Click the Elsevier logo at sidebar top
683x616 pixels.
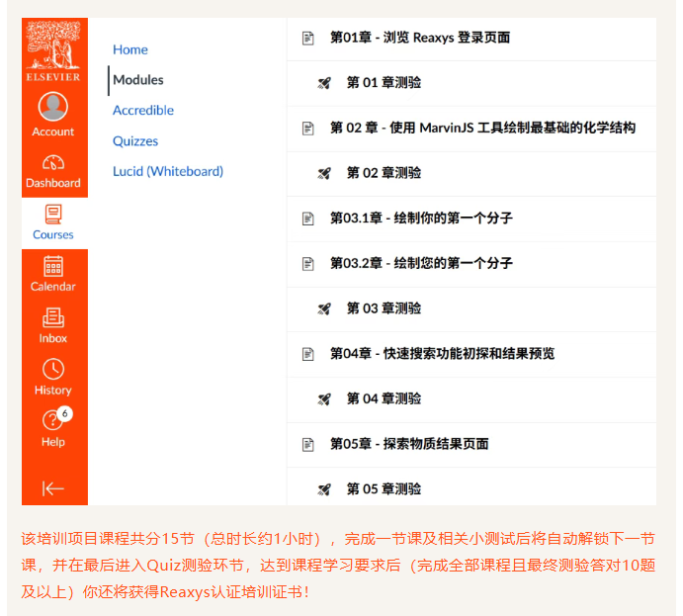point(53,51)
